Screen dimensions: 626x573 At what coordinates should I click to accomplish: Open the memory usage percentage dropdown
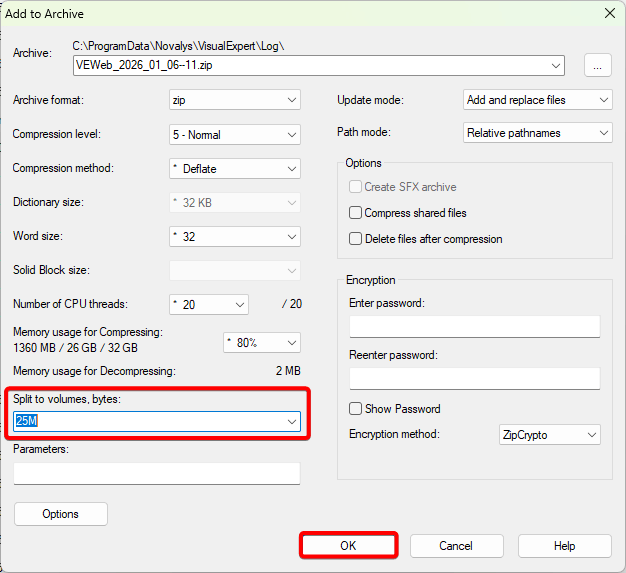[261, 342]
